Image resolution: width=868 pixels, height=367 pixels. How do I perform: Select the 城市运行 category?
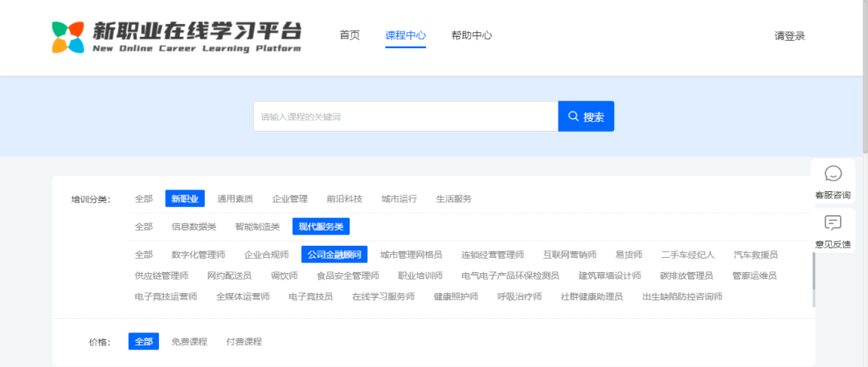pos(399,198)
